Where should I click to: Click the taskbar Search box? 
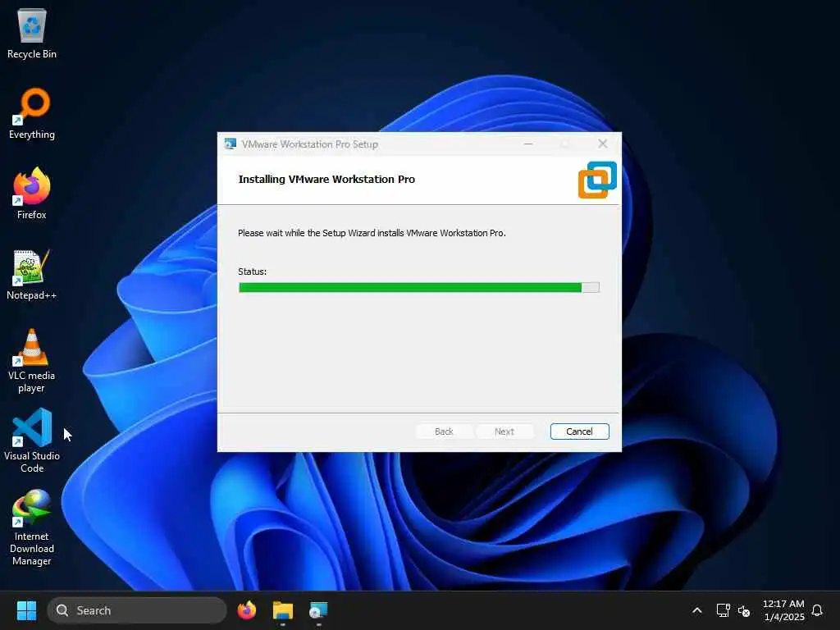pos(137,610)
